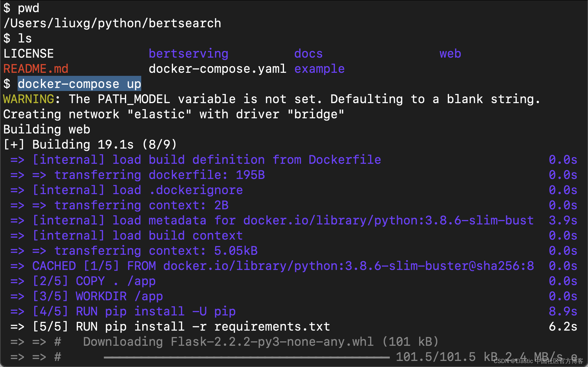Image resolution: width=588 pixels, height=367 pixels.
Task: Click the README.md file name
Action: pyautogui.click(x=36, y=69)
